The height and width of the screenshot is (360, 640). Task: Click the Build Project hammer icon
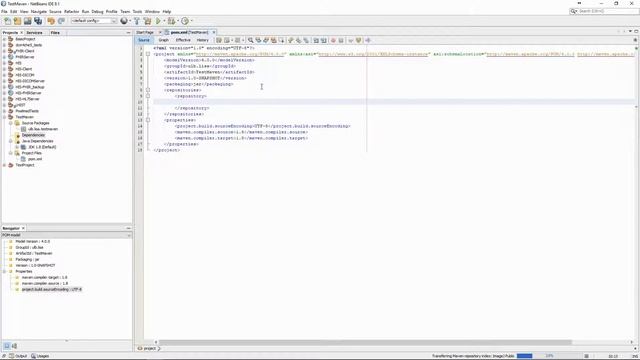click(x=137, y=21)
